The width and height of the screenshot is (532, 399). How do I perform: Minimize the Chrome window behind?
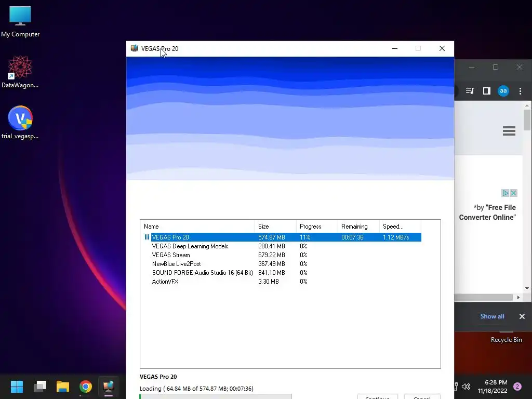472,67
